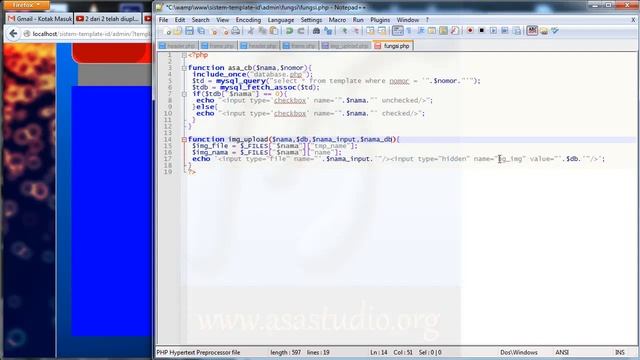
Task: Click the Stop Recording black square icon
Action: coord(482,31)
